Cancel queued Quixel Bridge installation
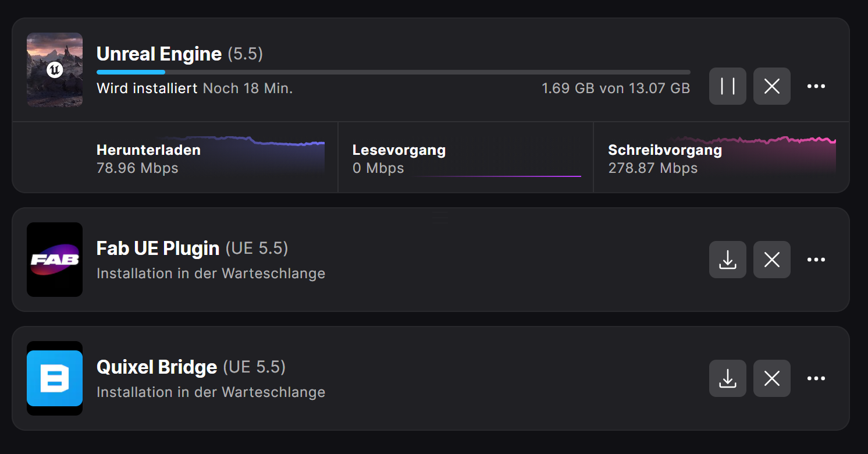Viewport: 868px width, 454px height. 771,378
